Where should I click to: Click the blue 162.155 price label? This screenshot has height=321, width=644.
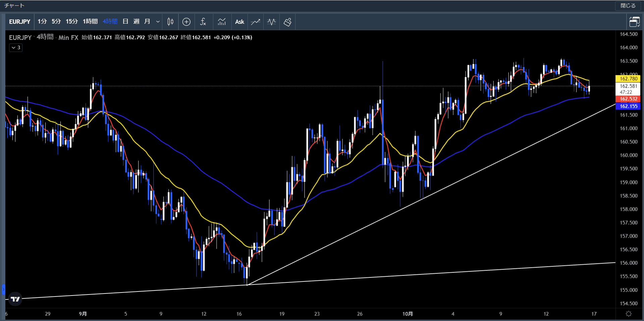tap(628, 106)
